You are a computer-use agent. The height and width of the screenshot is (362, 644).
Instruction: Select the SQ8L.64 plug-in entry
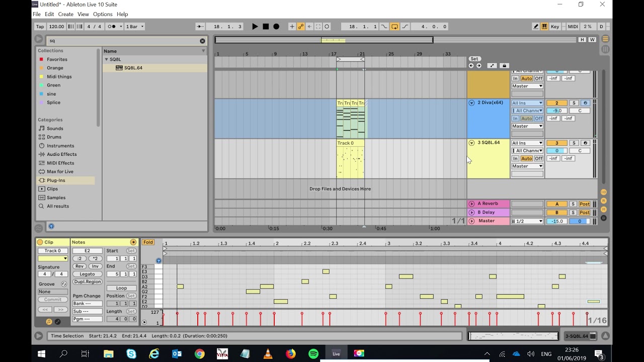[x=133, y=68]
